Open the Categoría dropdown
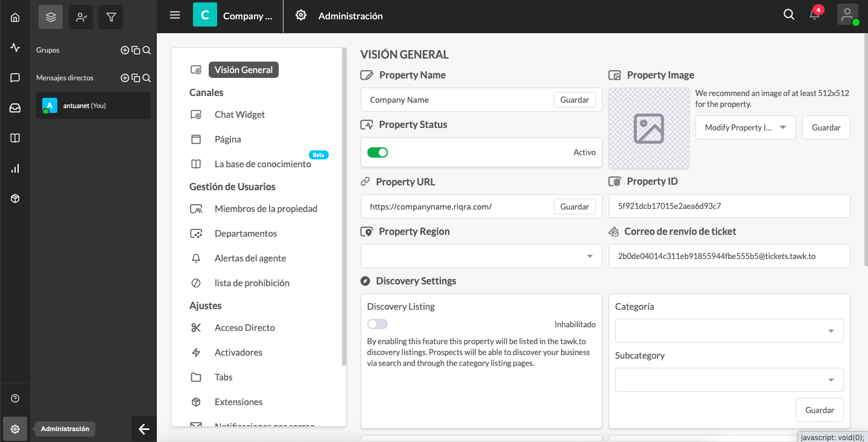Viewport: 868px width, 442px height. [729, 331]
